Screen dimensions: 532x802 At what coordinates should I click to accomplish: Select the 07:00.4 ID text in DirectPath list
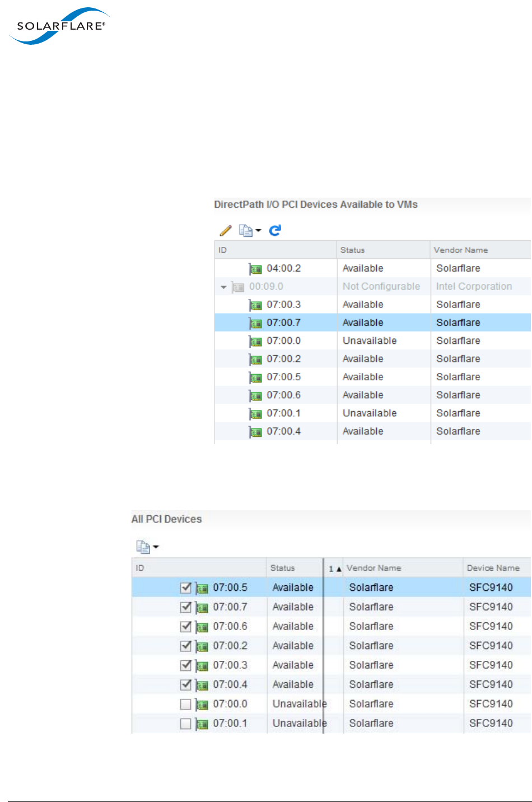284,431
